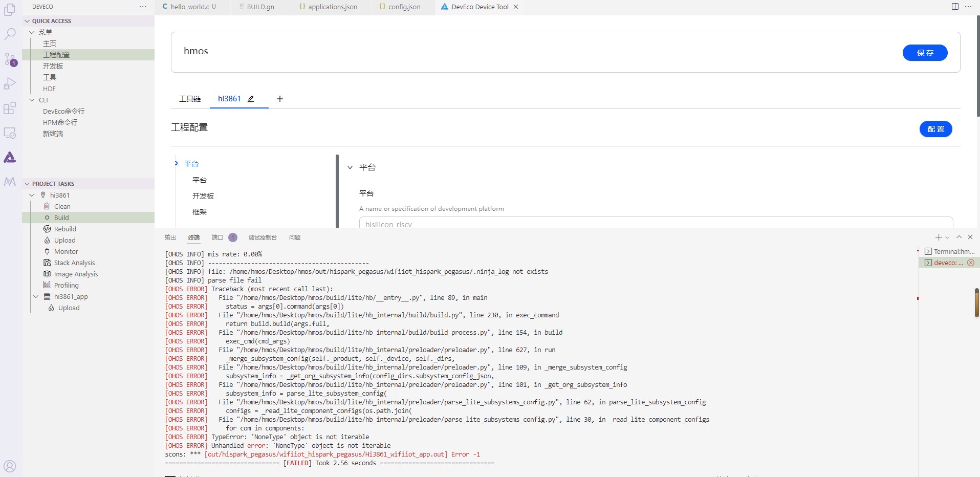Open the hisilicon_riscv platform combo box
The width and height of the screenshot is (980, 477).
pos(656,223)
